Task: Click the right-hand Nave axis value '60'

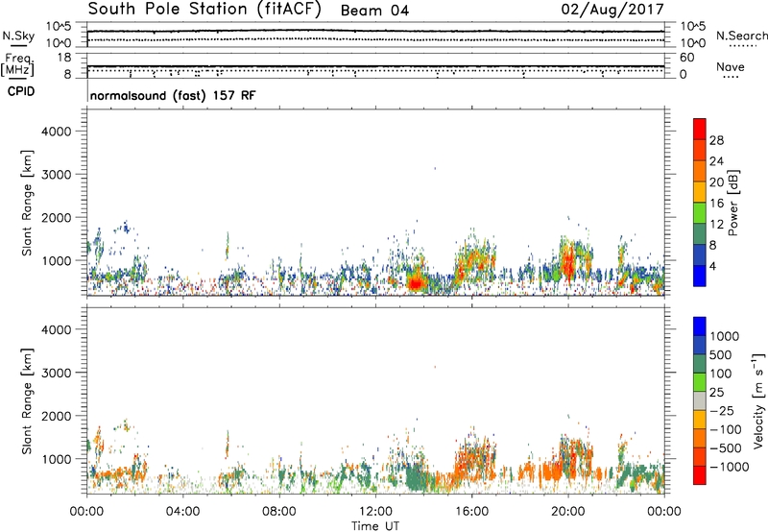Action: pyautogui.click(x=686, y=58)
